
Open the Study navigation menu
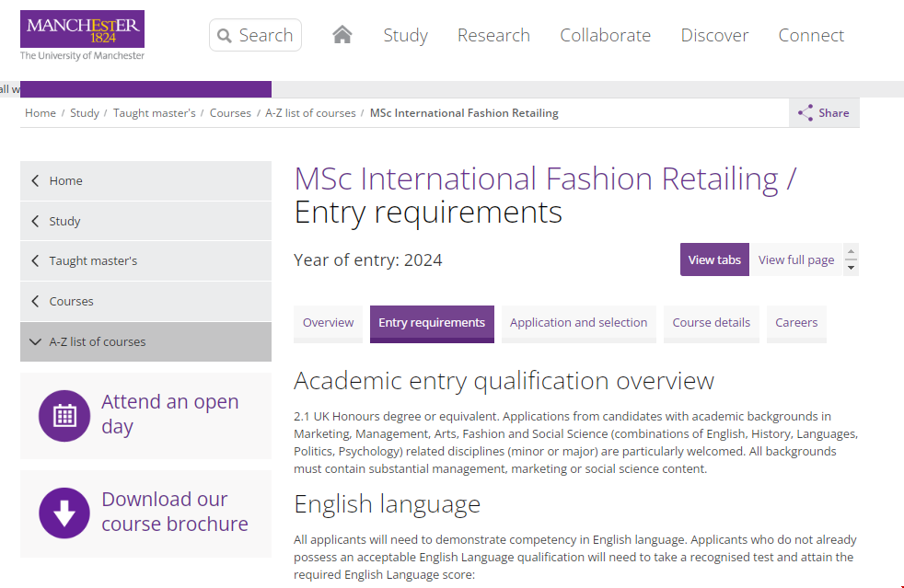coord(405,35)
